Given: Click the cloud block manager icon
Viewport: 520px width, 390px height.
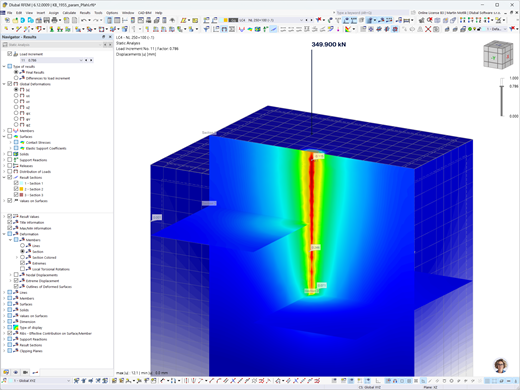Looking at the screenshot, I should (31, 20).
